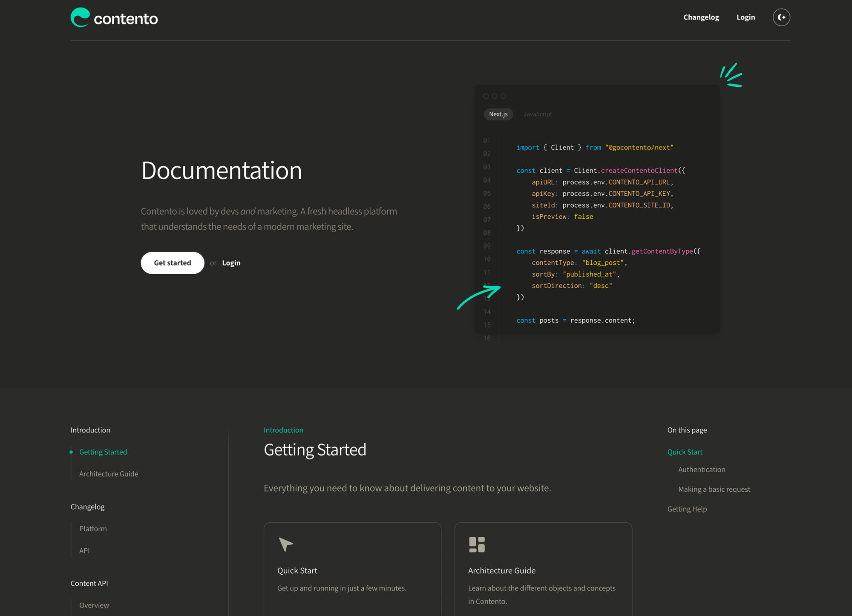Select the Next.js code tab
The height and width of the screenshot is (616, 852).
click(498, 114)
